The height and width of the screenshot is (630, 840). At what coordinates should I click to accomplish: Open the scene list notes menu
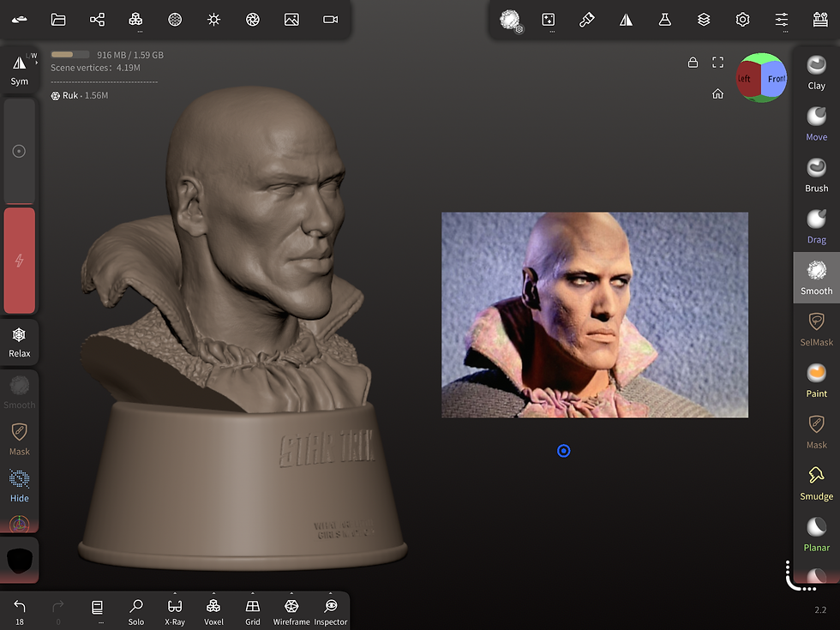click(x=97, y=610)
